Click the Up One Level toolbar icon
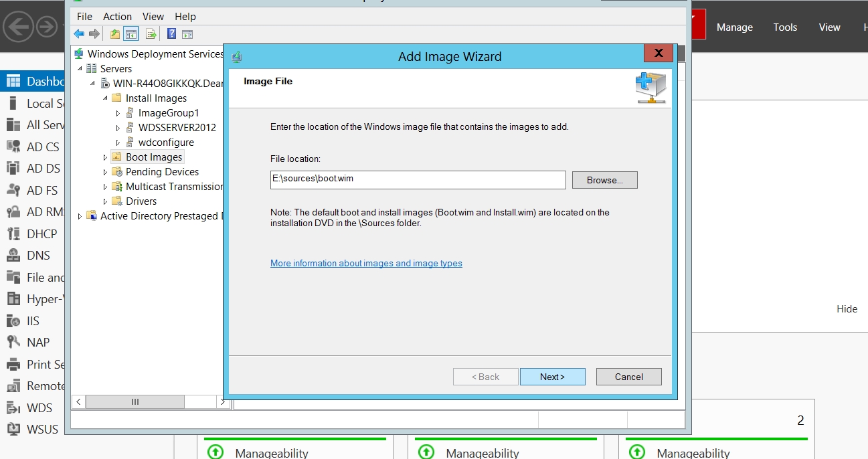Viewport: 868px width, 459px height. pos(115,34)
